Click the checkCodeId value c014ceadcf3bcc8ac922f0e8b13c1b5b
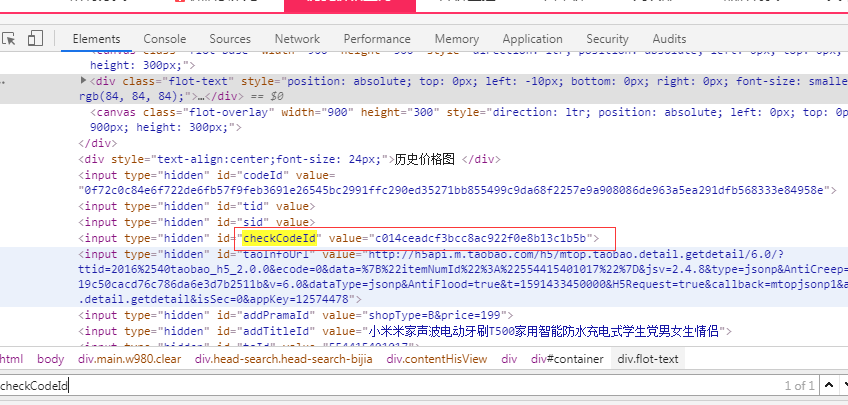 481,238
